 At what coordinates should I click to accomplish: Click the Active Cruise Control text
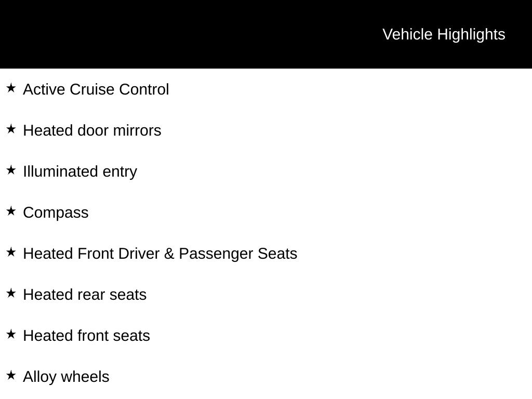click(96, 89)
